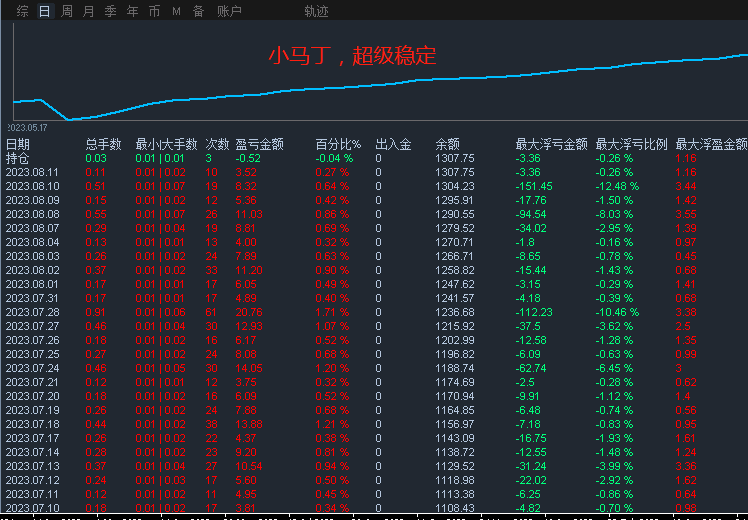Select the 2023.07.24 date row

coord(374,368)
